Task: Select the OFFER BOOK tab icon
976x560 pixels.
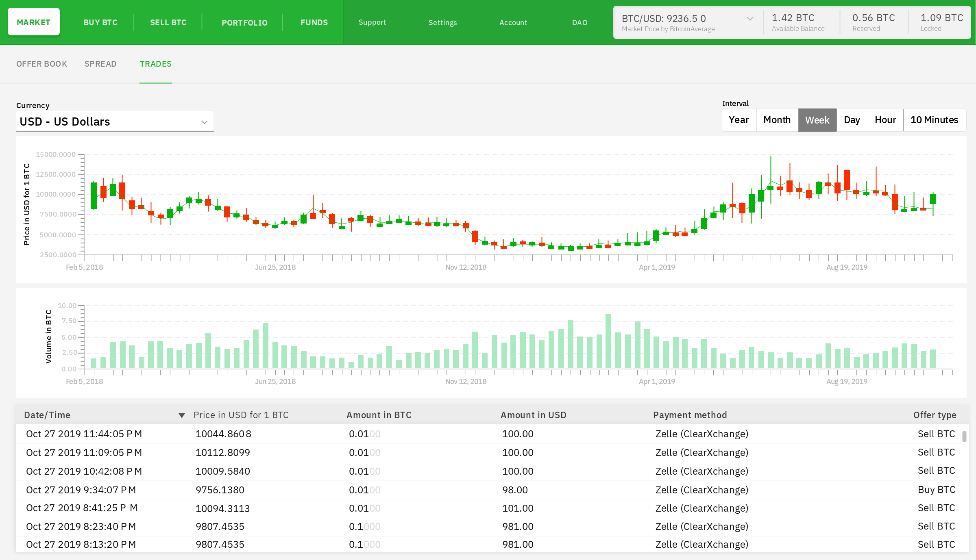Action: click(41, 64)
